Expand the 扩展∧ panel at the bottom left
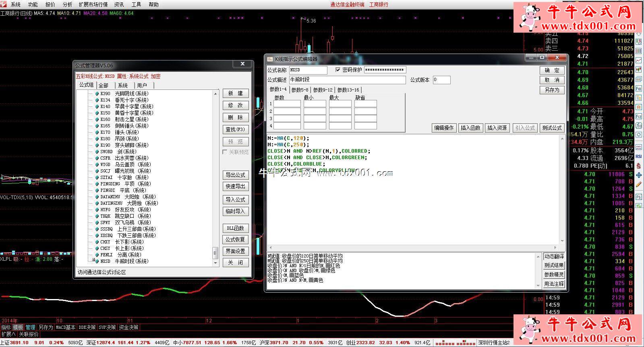 (x=8, y=334)
